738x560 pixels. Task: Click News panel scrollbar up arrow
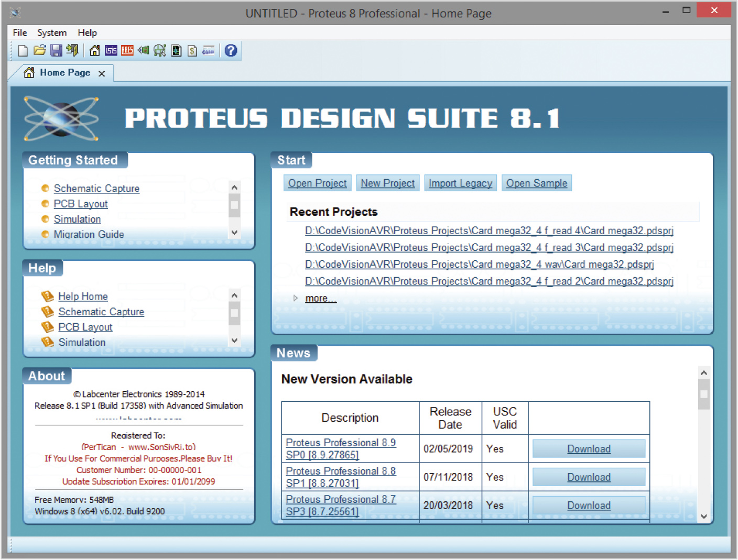[704, 372]
